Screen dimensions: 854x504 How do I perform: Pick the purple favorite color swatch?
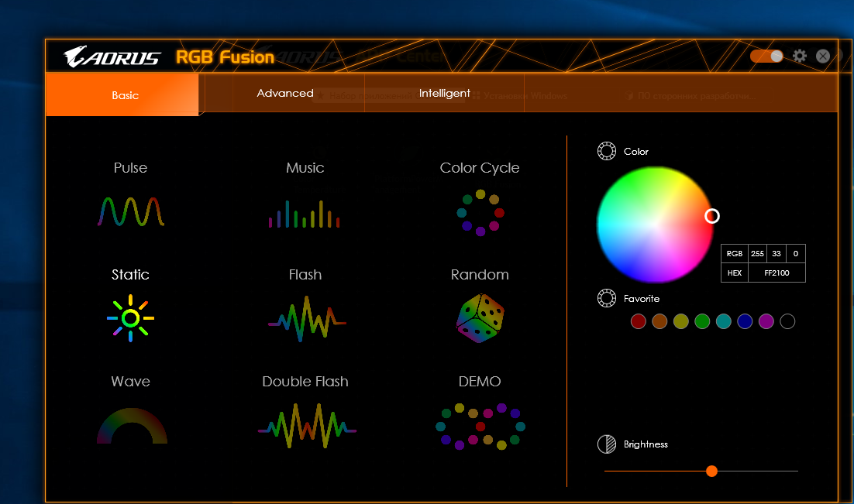click(766, 321)
